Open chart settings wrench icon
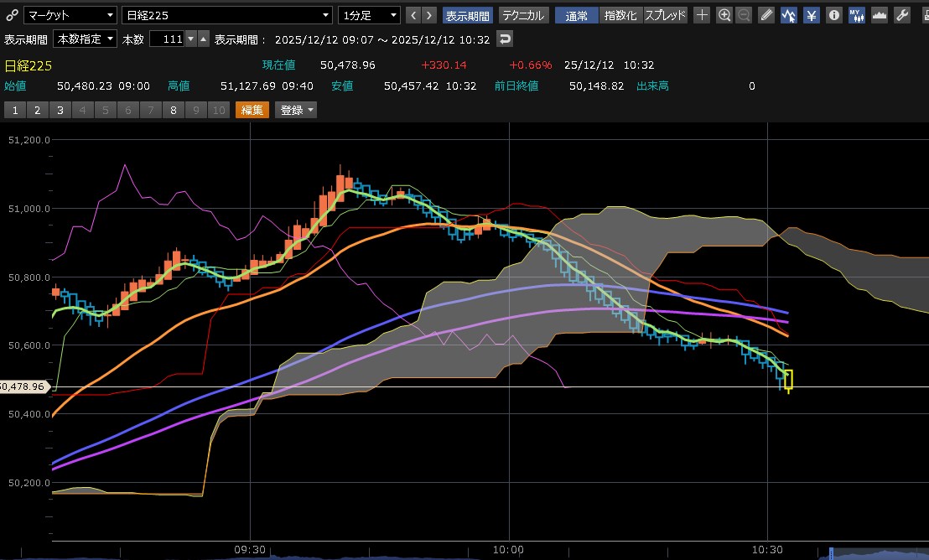 (902, 15)
